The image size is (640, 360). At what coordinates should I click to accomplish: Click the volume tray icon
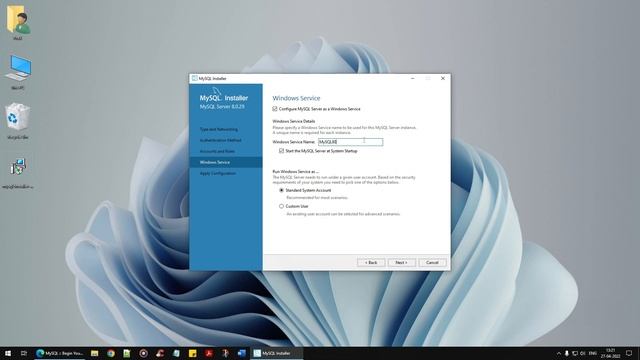(x=583, y=353)
